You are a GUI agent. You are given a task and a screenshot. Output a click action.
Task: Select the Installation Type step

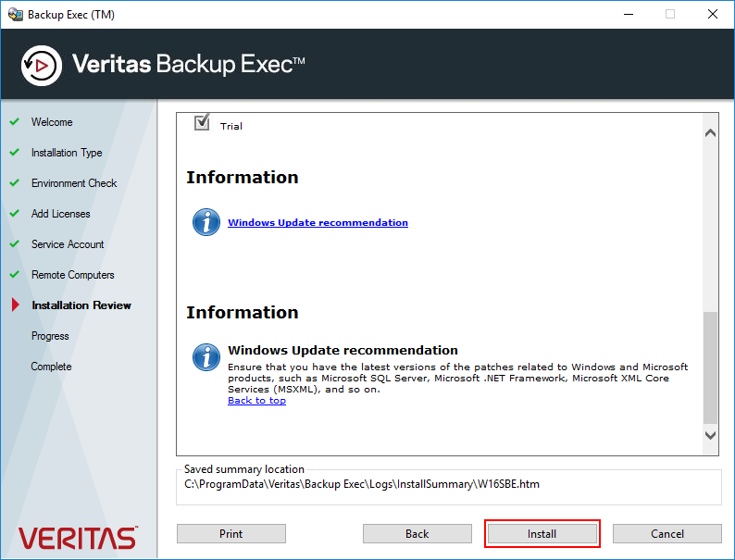[67, 153]
